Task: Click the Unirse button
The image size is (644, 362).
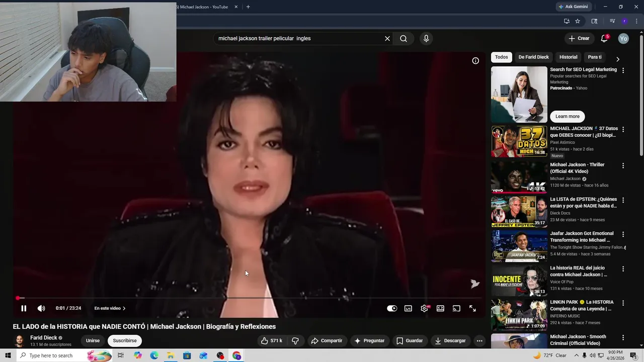Action: [x=93, y=340]
